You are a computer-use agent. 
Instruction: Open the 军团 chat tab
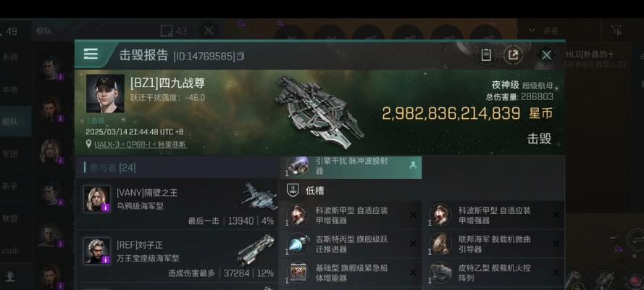pyautogui.click(x=10, y=153)
